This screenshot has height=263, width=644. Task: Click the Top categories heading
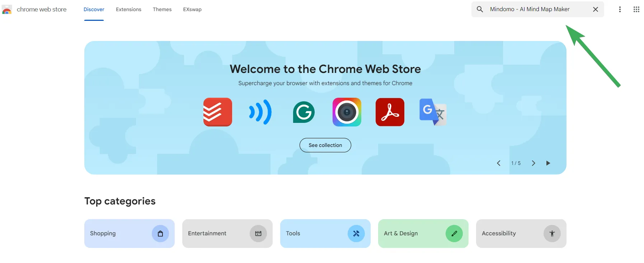120,201
